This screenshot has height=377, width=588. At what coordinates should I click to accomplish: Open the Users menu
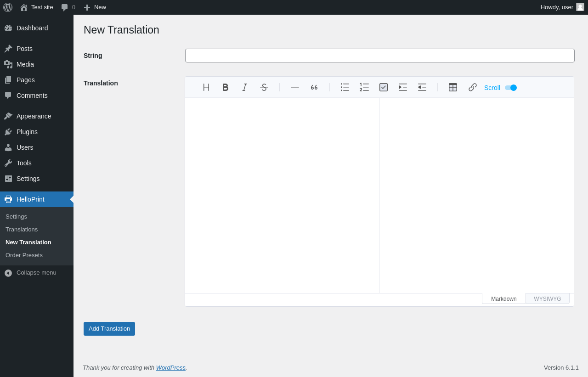(x=37, y=147)
